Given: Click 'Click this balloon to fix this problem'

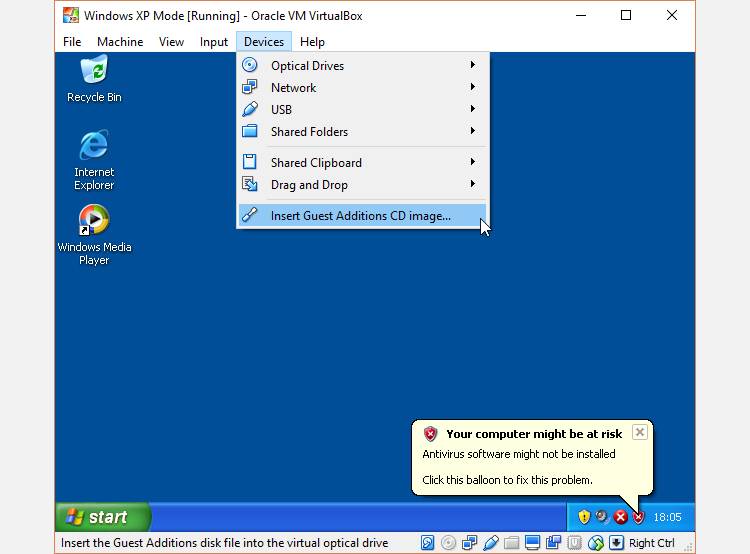Looking at the screenshot, I should 507,480.
